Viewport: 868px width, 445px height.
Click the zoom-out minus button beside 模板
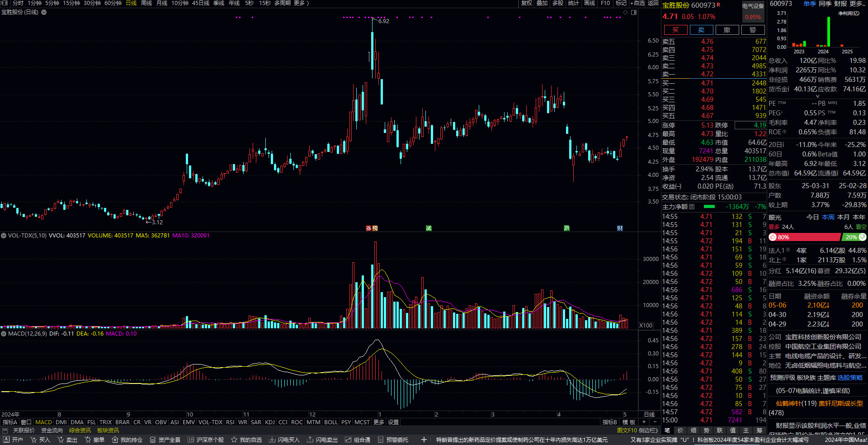click(655, 422)
